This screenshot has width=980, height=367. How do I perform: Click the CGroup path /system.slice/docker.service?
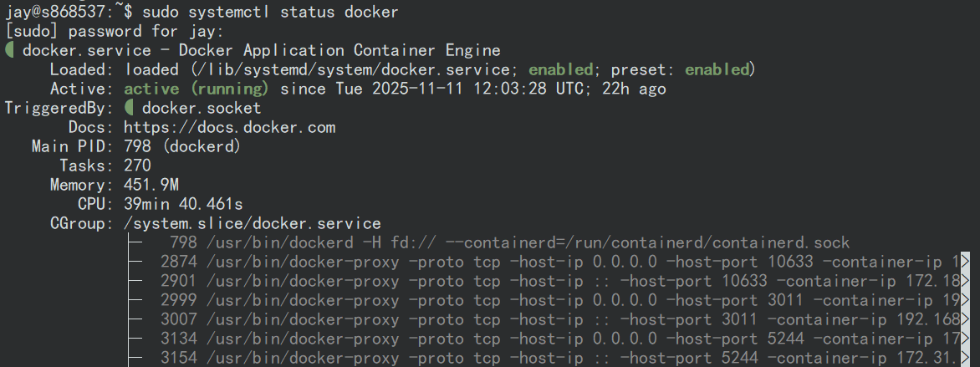(x=252, y=223)
